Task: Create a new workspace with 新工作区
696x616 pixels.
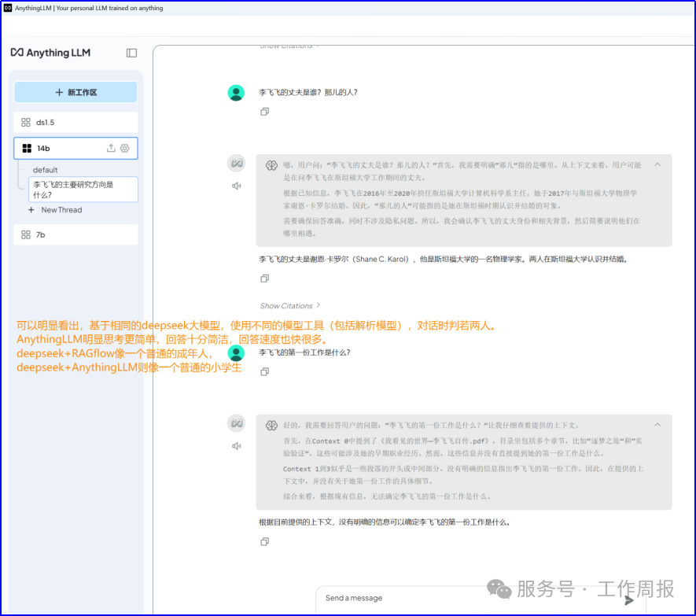Action: point(76,92)
